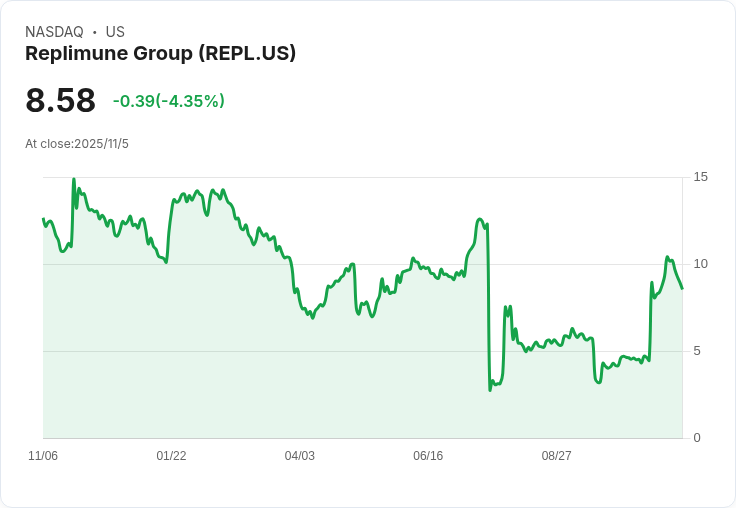736x508 pixels.
Task: Click the chart's lowest point near 3
Action: [490, 389]
